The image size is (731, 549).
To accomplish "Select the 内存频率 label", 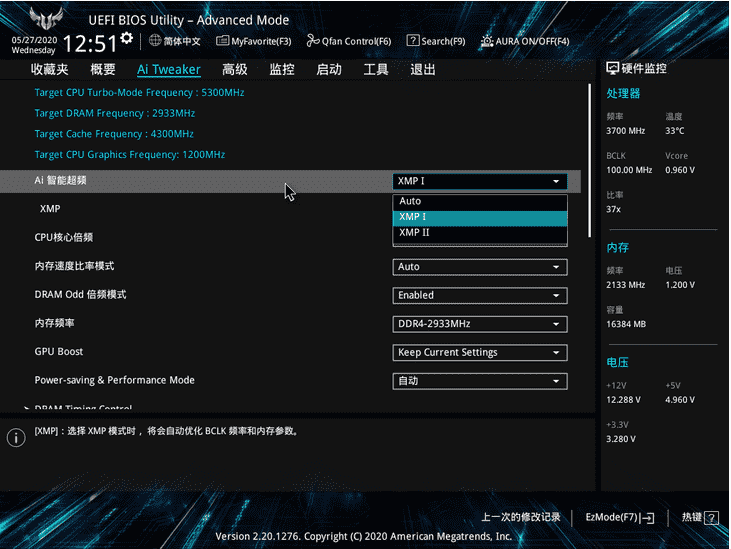I will point(54,323).
